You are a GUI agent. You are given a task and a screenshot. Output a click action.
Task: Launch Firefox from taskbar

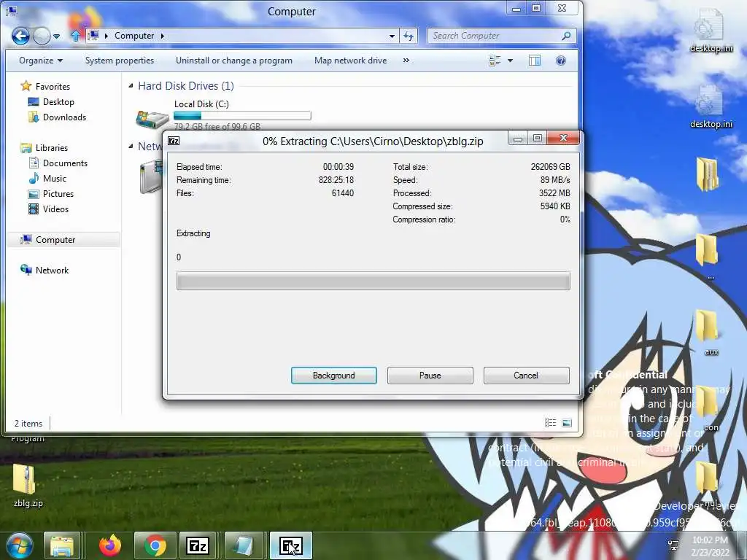110,545
